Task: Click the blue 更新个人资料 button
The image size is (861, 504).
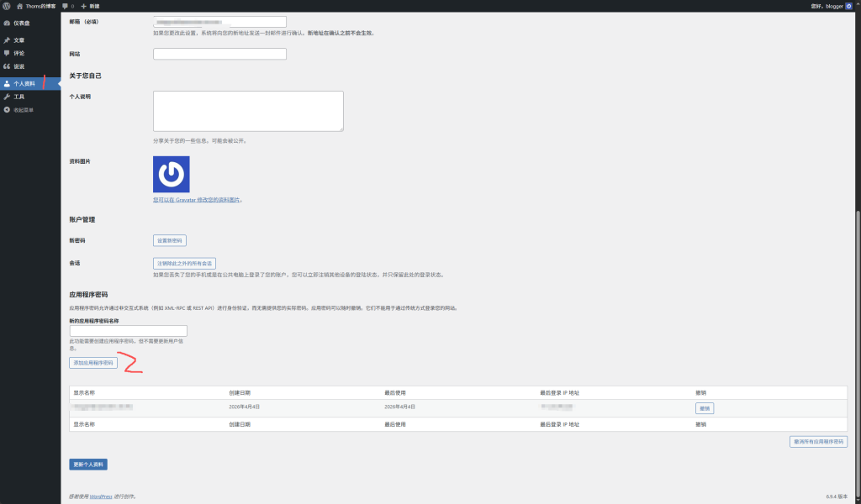Action: pos(88,465)
